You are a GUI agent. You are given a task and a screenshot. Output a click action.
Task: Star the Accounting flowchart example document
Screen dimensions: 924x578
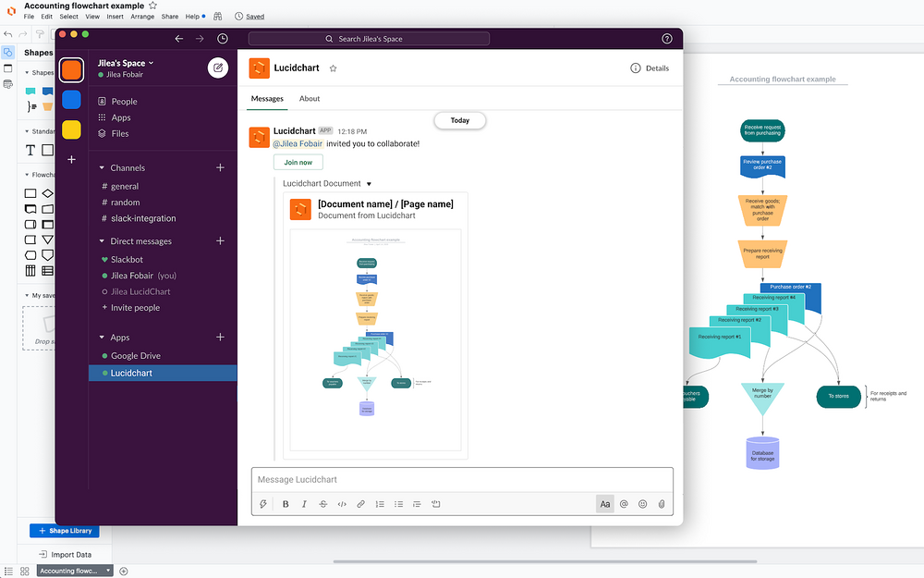(x=152, y=6)
